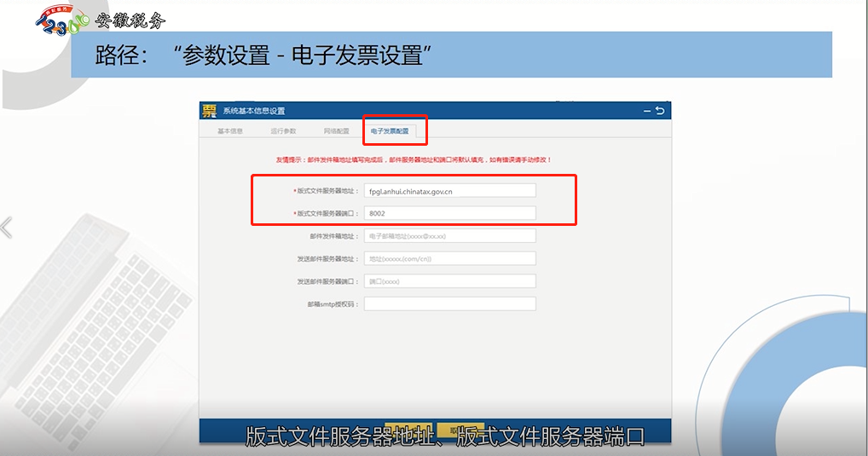Click the 系统基本信息设置 window title
Viewport: 868px width, 456px height.
(254, 111)
